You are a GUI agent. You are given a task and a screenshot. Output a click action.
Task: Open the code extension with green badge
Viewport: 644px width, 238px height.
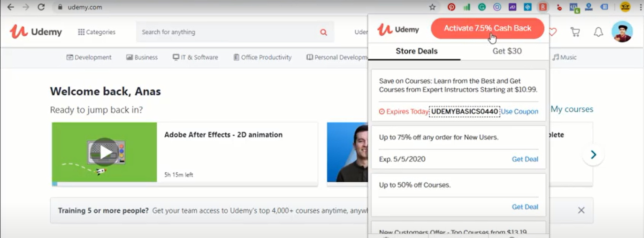point(574,8)
